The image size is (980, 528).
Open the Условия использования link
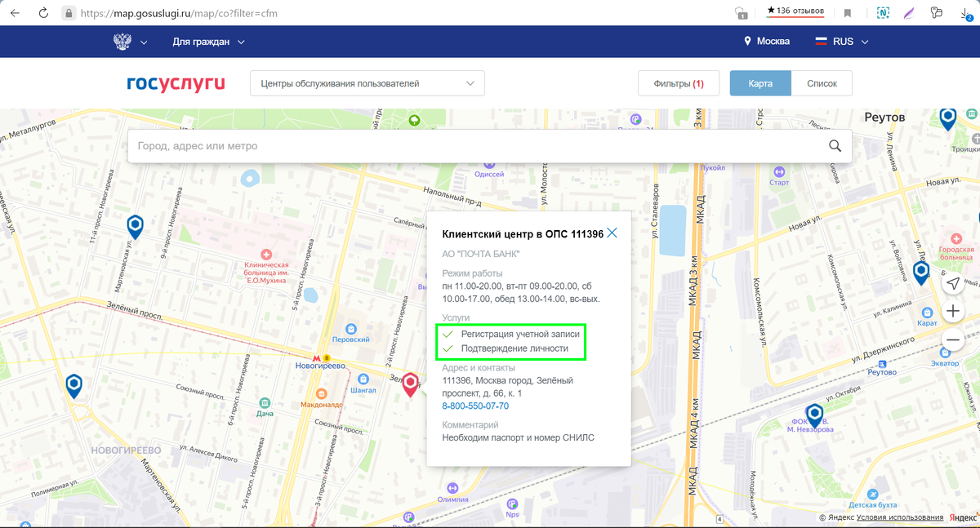click(900, 517)
